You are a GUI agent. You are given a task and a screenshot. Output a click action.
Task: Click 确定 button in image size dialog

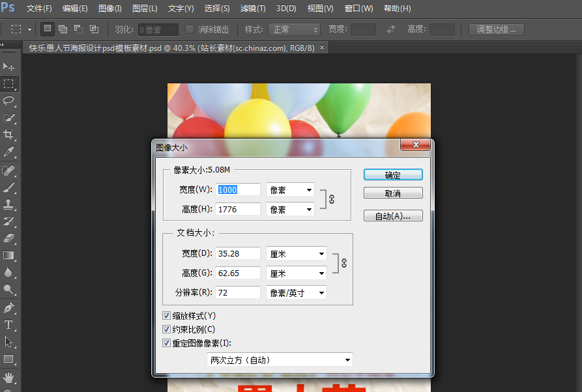pyautogui.click(x=393, y=175)
